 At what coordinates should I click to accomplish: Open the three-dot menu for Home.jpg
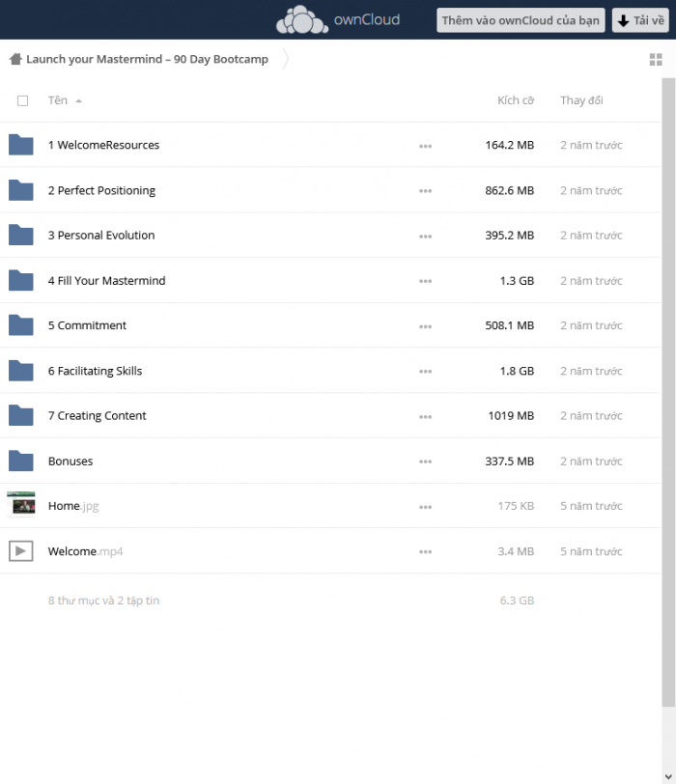click(426, 507)
